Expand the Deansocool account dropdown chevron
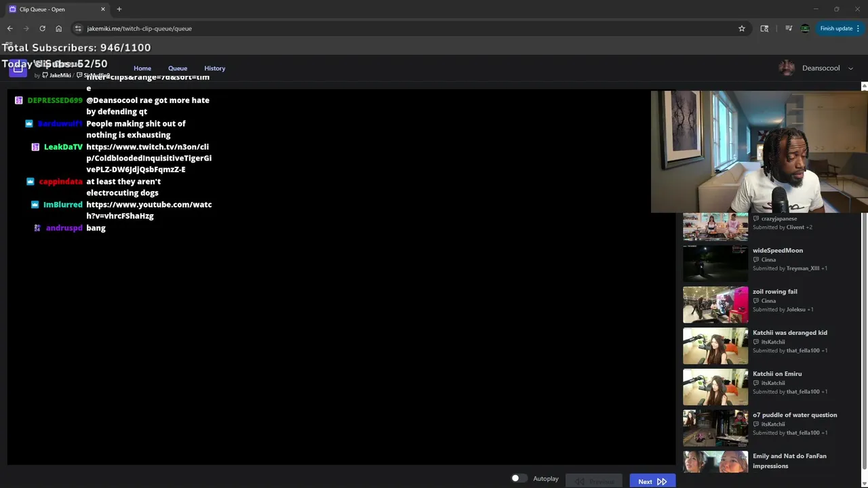This screenshot has width=868, height=488. (x=851, y=68)
